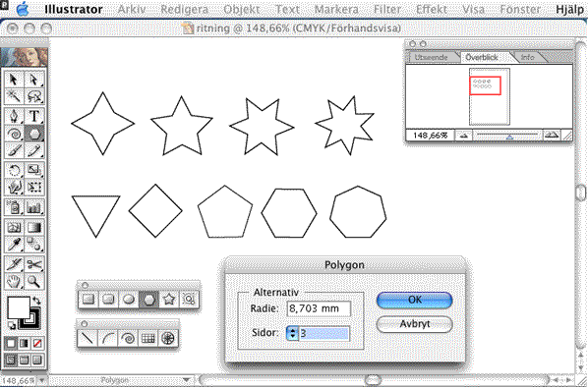The width and height of the screenshot is (588, 388).
Task: Click Arc tool in floating line palette
Action: coord(107,338)
